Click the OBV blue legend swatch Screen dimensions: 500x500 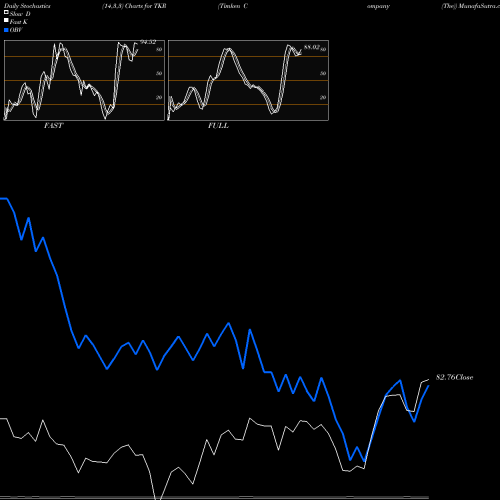point(6,30)
